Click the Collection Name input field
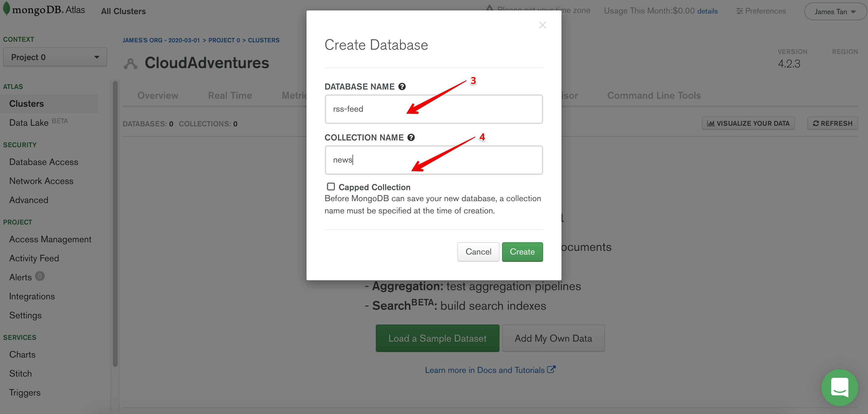Screen dimensions: 868x414 [x=433, y=160]
